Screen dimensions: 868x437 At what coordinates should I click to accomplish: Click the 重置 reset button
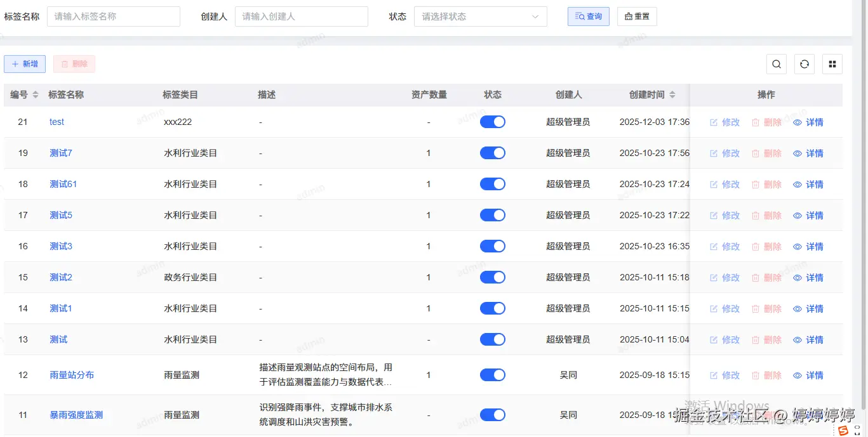click(x=636, y=16)
